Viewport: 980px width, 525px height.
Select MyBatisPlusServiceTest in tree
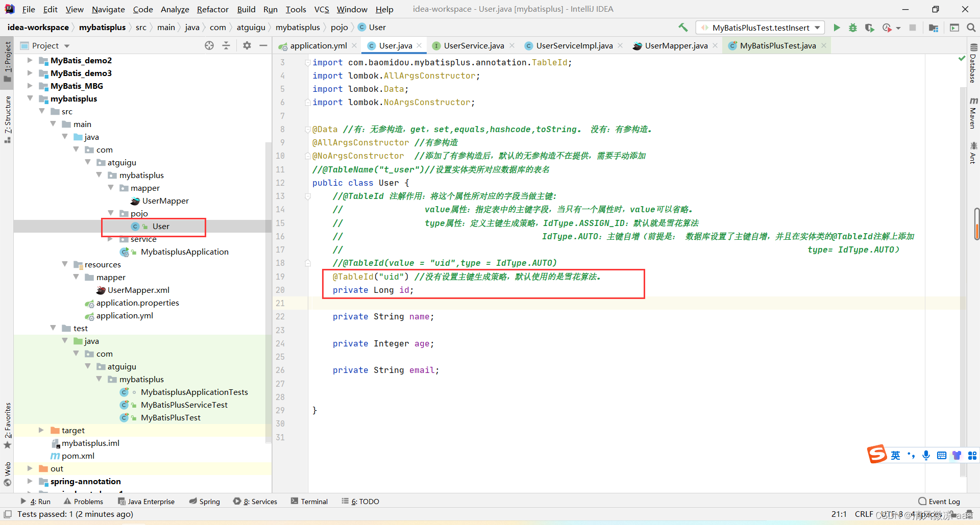[x=184, y=405]
